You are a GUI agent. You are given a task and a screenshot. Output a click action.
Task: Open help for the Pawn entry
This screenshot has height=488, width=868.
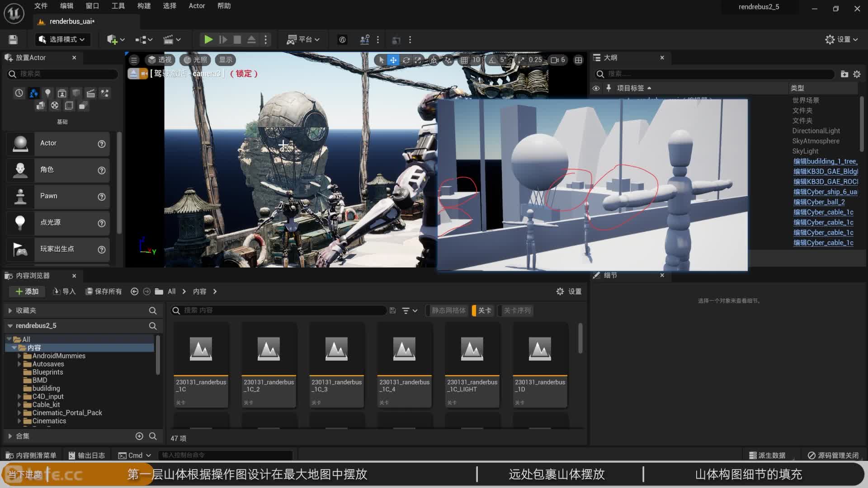102,197
